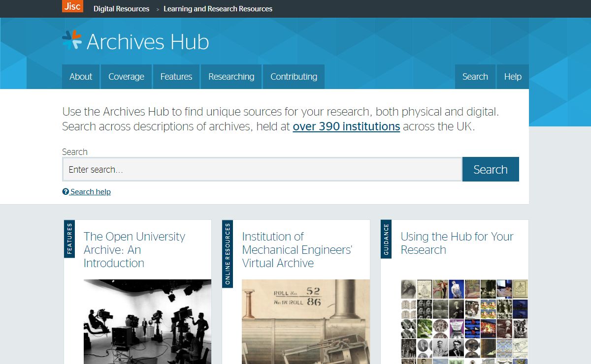
Task: Open Learning and Research Resources link
Action: (x=218, y=9)
